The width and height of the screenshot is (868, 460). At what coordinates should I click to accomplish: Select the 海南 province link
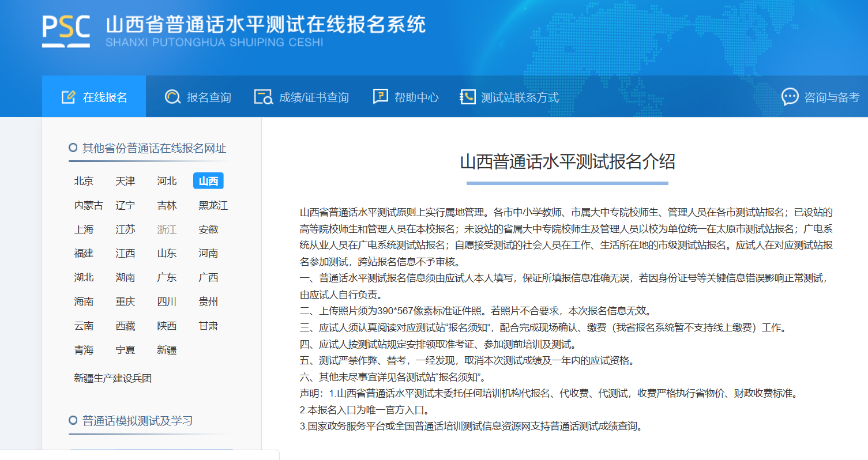point(84,301)
